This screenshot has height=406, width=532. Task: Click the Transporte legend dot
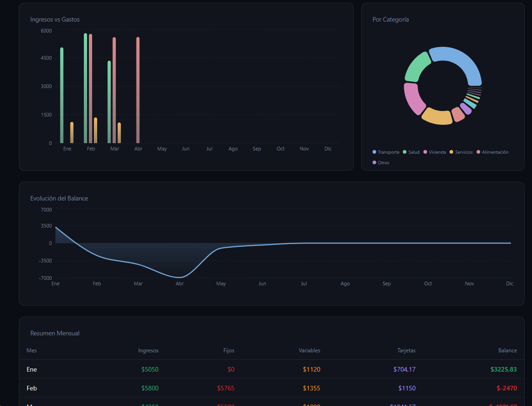tap(374, 152)
